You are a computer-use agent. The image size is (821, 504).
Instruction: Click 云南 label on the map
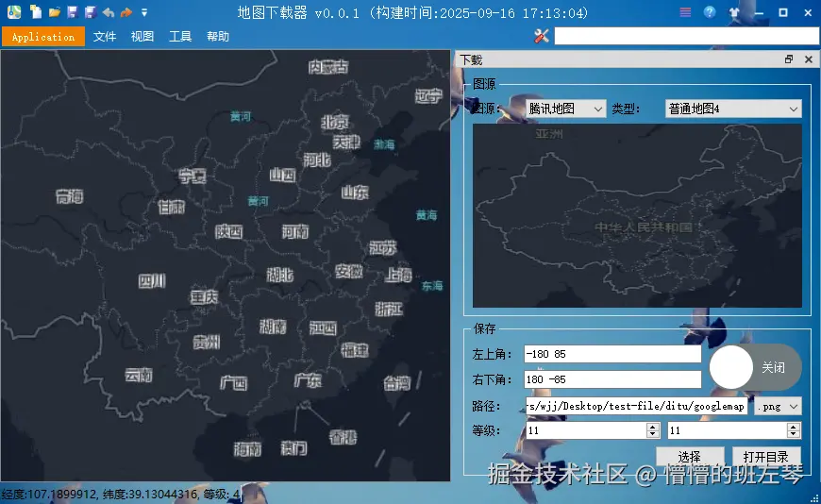click(x=139, y=375)
